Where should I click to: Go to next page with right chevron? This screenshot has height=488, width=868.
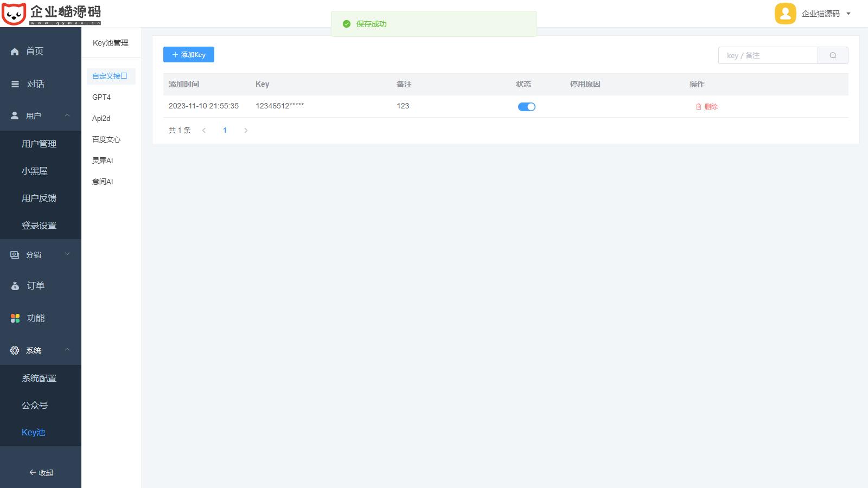tap(246, 131)
